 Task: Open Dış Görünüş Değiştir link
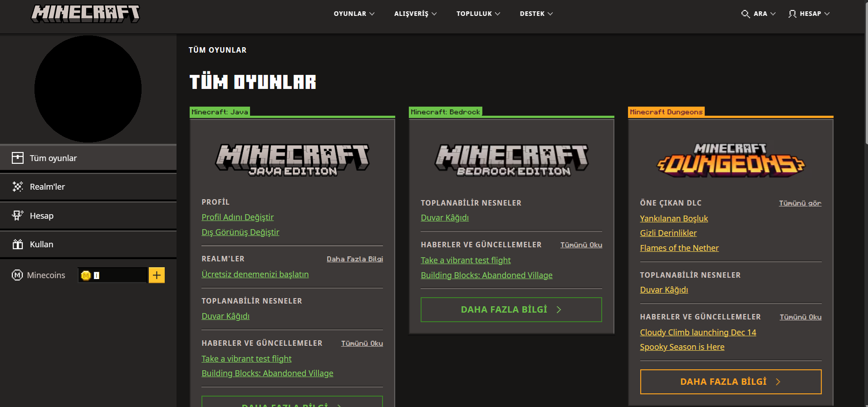240,232
